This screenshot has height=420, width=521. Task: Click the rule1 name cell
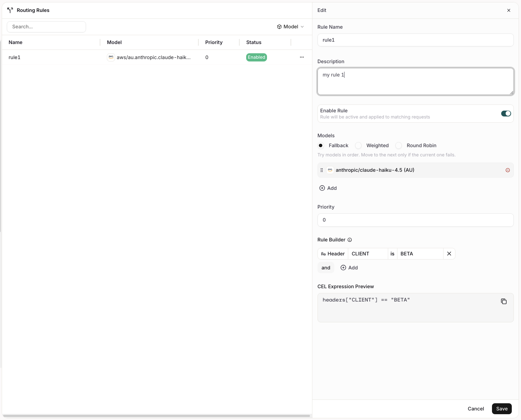click(14, 57)
